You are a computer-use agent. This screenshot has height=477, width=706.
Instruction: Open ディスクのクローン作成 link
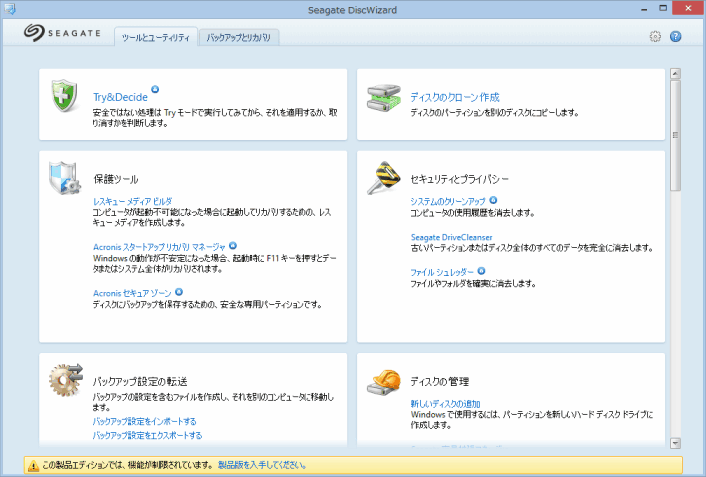pyautogui.click(x=455, y=97)
